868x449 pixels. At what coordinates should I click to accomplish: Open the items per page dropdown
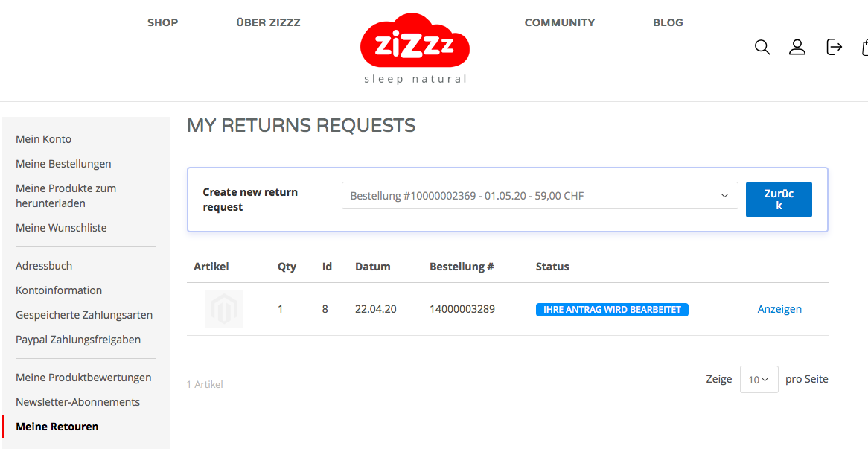click(759, 379)
